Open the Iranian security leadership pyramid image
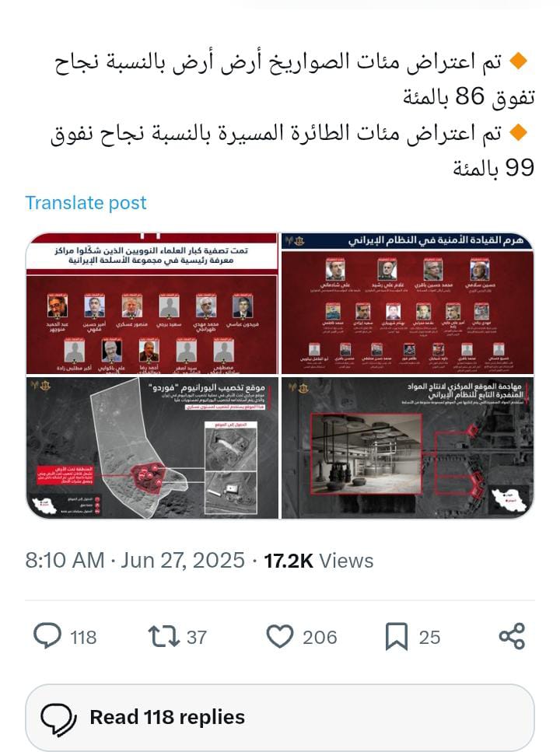This screenshot has width=560, height=752. coord(408,303)
